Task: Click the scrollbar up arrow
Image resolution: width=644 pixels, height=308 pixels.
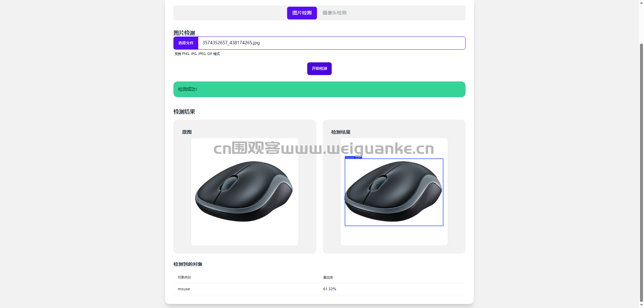Action: pos(641,2)
